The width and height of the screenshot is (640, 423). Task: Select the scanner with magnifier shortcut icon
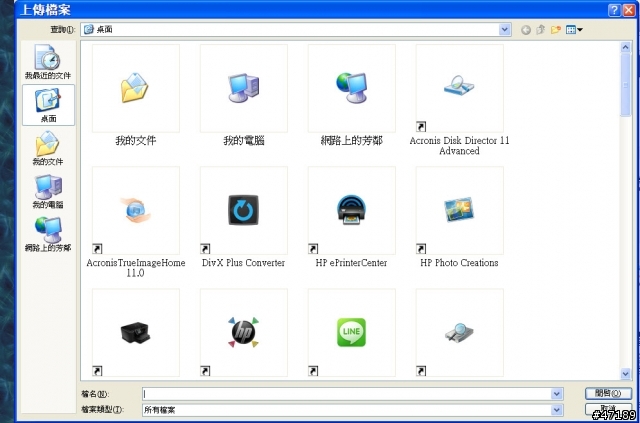[x=460, y=332]
